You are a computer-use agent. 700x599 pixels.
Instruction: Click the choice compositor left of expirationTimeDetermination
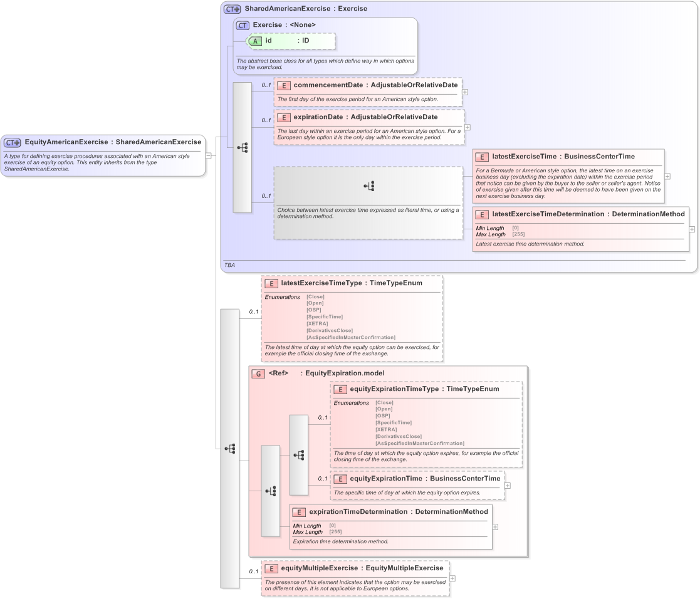tap(271, 491)
